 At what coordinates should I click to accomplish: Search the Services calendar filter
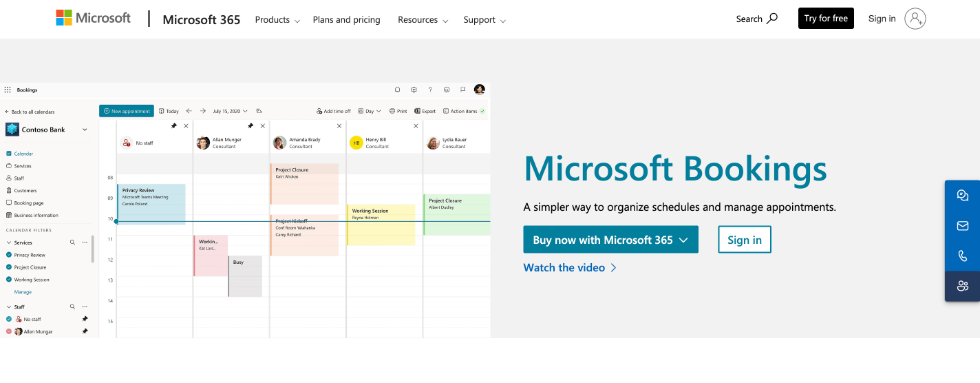click(x=72, y=242)
